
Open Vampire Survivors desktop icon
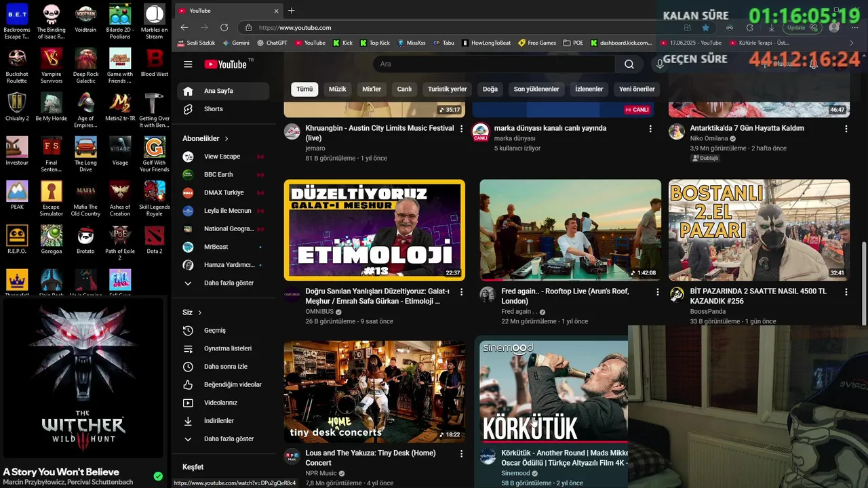[x=52, y=66]
